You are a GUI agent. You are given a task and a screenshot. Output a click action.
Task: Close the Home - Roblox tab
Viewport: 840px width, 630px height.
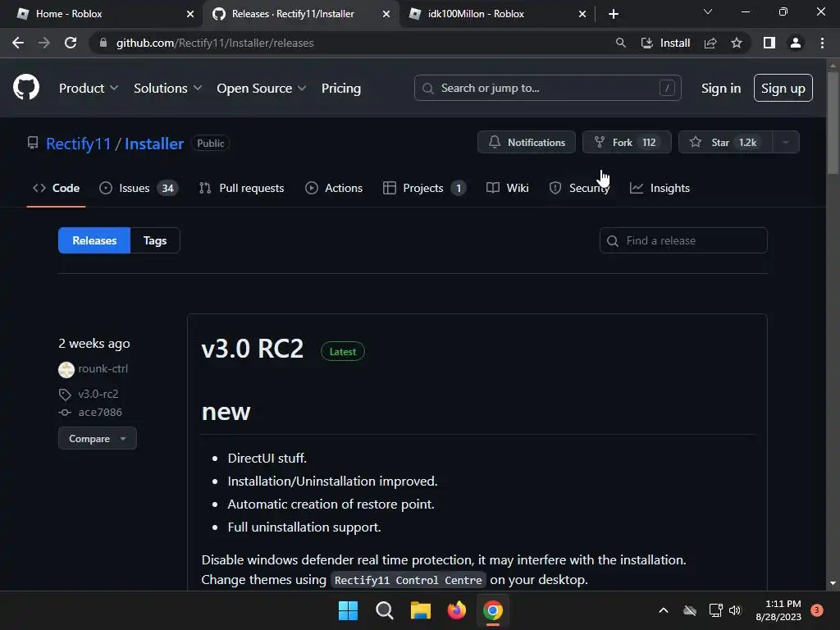pyautogui.click(x=189, y=14)
